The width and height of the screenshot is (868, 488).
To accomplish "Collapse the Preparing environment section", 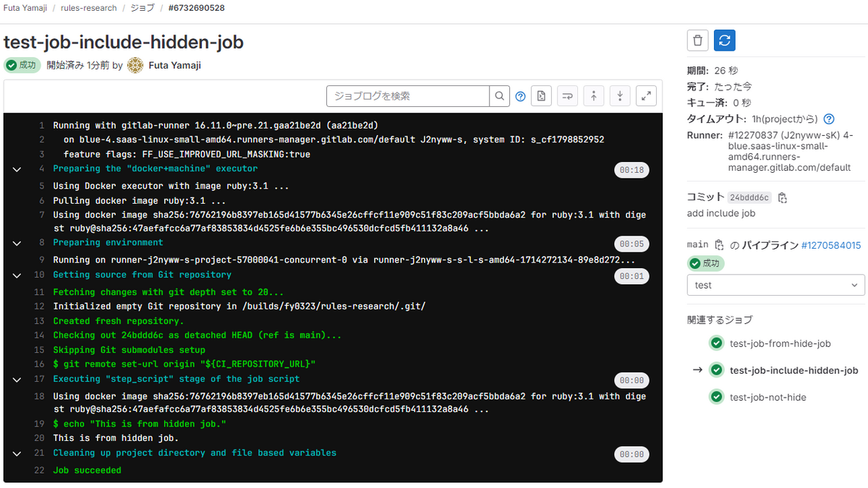I will coord(16,243).
